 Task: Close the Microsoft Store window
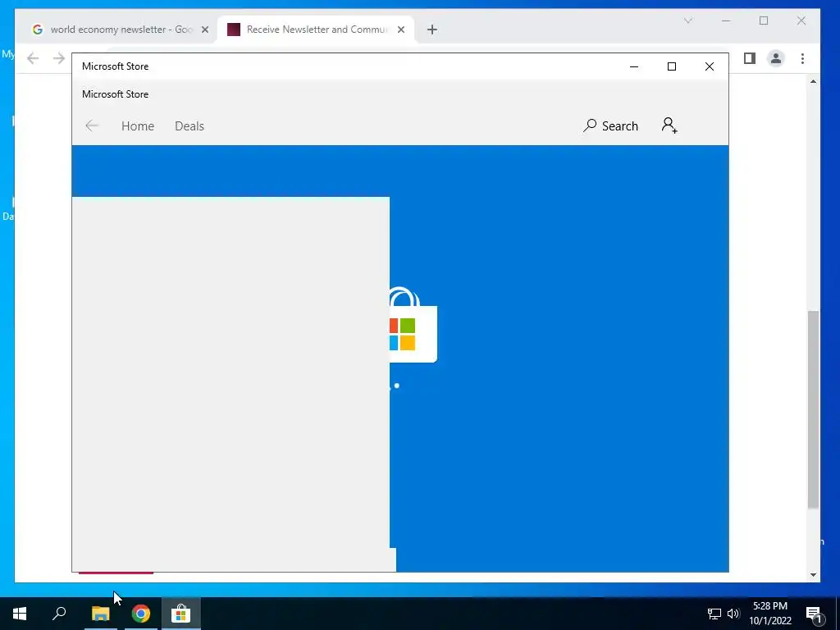coord(710,66)
